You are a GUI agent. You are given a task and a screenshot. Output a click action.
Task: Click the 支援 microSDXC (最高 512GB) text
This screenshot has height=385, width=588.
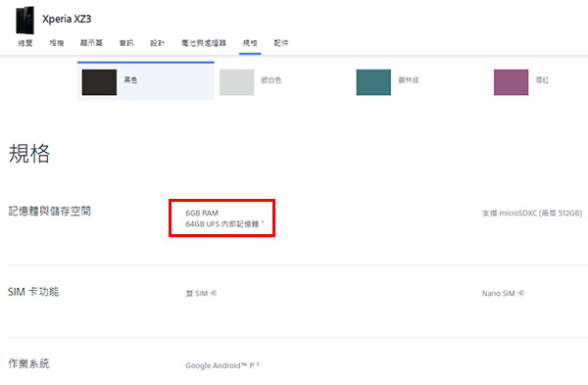[x=532, y=213]
